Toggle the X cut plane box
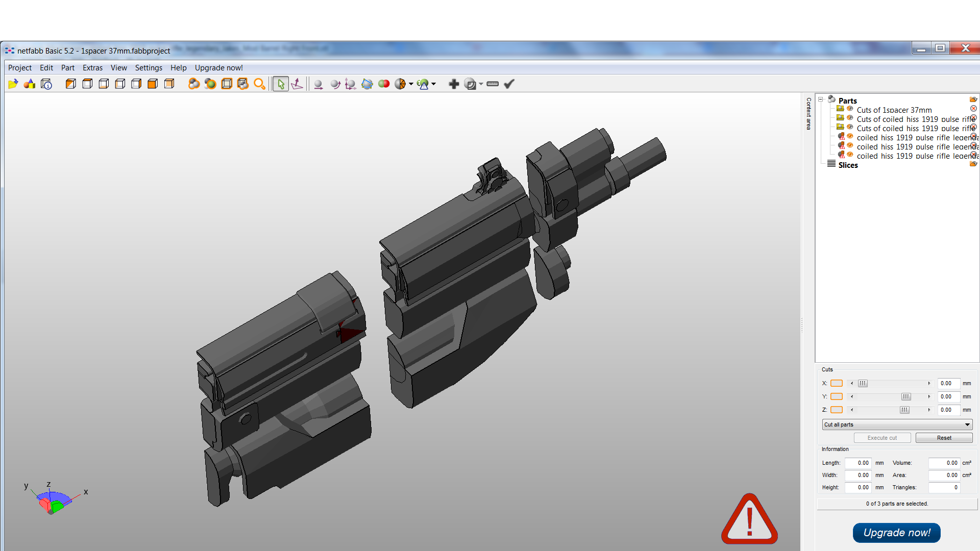Image resolution: width=980 pixels, height=551 pixels. click(x=837, y=383)
